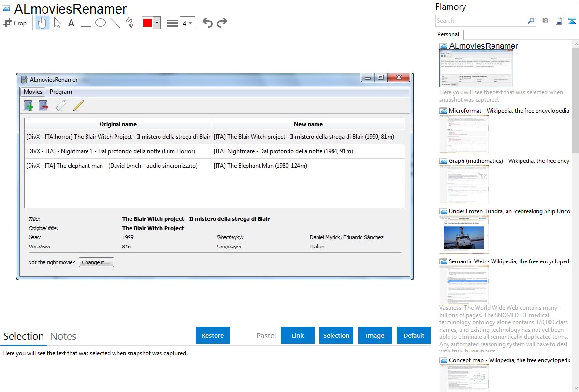Open the ALmoviesRenamer snapshot title link
The height and width of the screenshot is (392, 579).
pyautogui.click(x=483, y=46)
